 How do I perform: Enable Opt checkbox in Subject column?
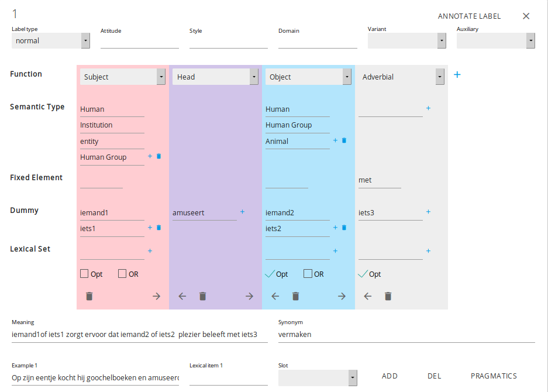click(84, 274)
